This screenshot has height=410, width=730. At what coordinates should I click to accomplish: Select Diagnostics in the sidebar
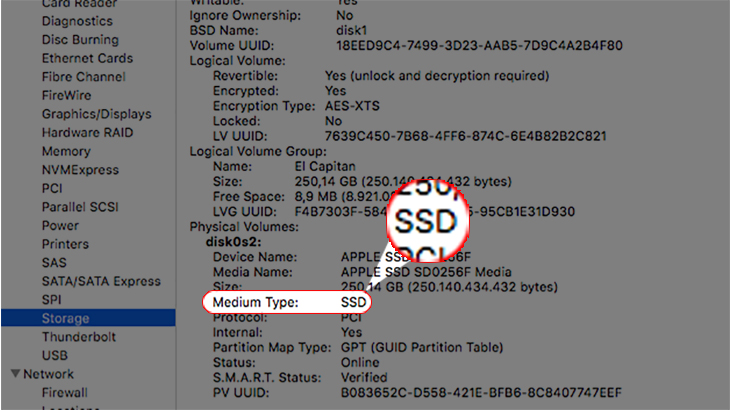click(x=77, y=21)
